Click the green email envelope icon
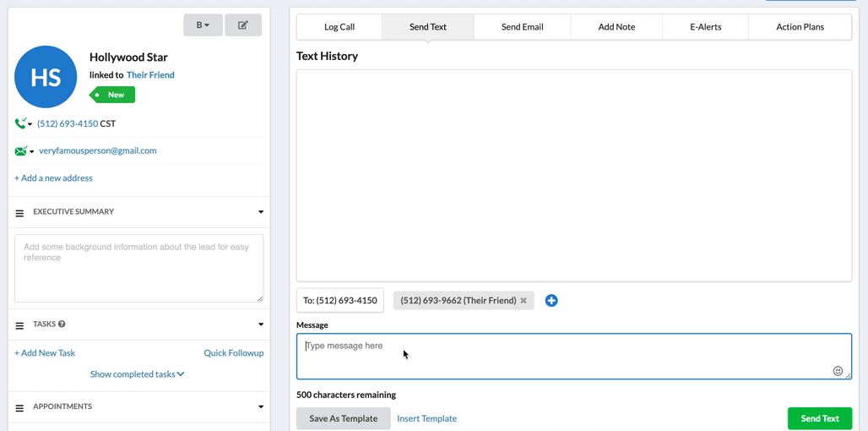This screenshot has height=431, width=868. [x=20, y=151]
